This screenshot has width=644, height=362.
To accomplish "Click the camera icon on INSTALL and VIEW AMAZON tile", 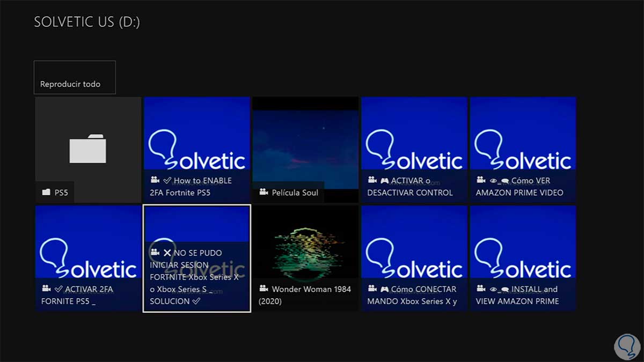I will (x=480, y=289).
